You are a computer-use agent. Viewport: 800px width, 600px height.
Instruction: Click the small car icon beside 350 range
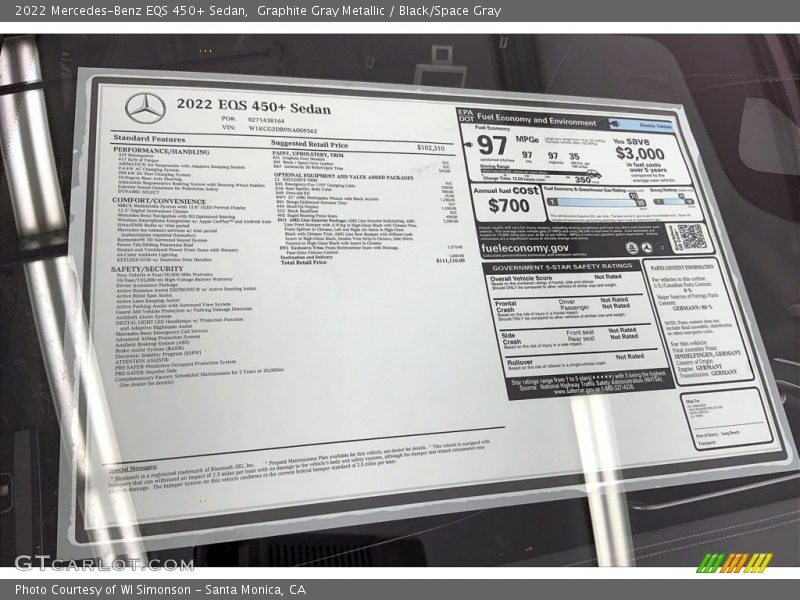pyautogui.click(x=594, y=176)
